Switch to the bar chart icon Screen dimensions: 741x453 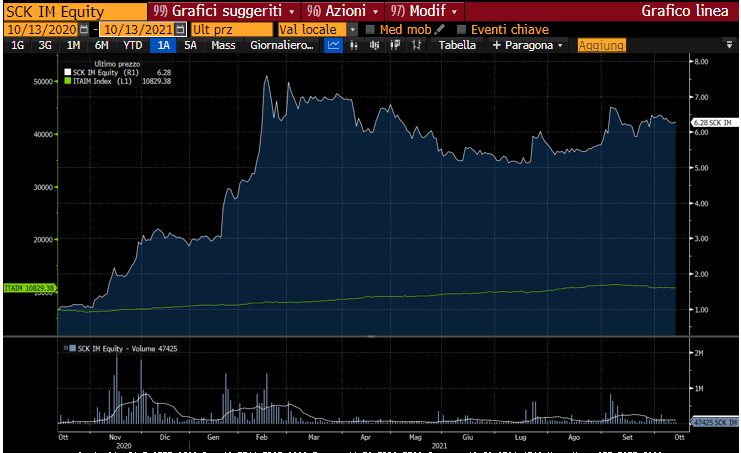[354, 45]
